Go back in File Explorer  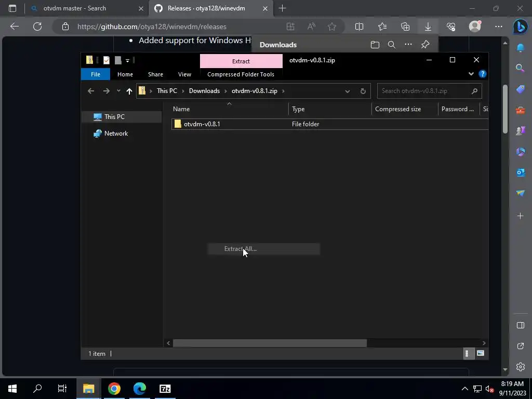coord(90,91)
